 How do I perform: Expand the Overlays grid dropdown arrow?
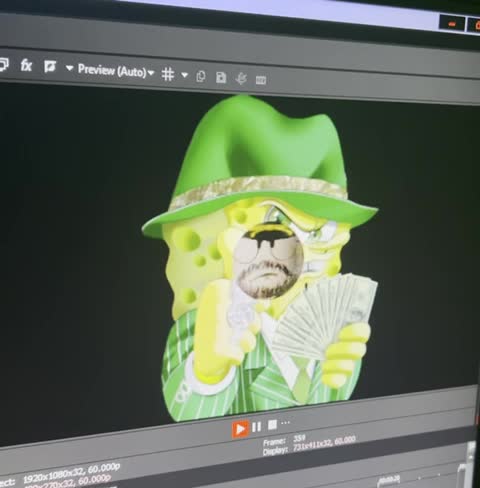[x=184, y=75]
